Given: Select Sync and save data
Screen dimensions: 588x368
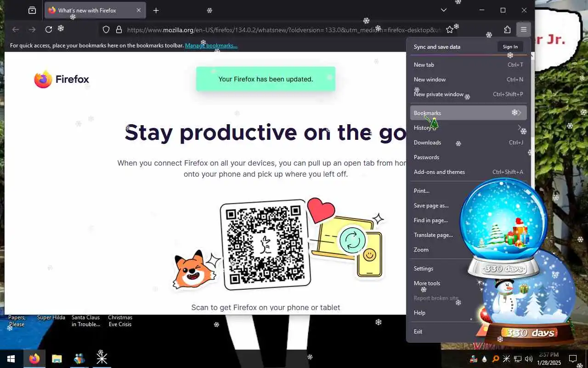Looking at the screenshot, I should click(437, 46).
